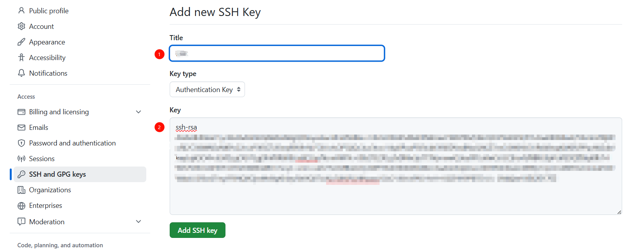The width and height of the screenshot is (644, 250).
Task: Open the Authentication Key type dropdown
Action: click(x=207, y=89)
